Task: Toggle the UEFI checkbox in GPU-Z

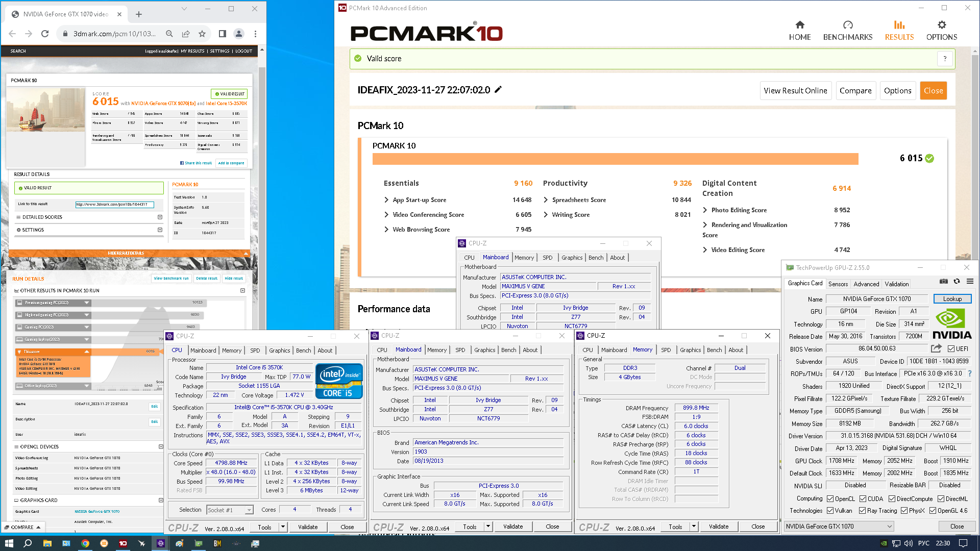Action: (951, 349)
